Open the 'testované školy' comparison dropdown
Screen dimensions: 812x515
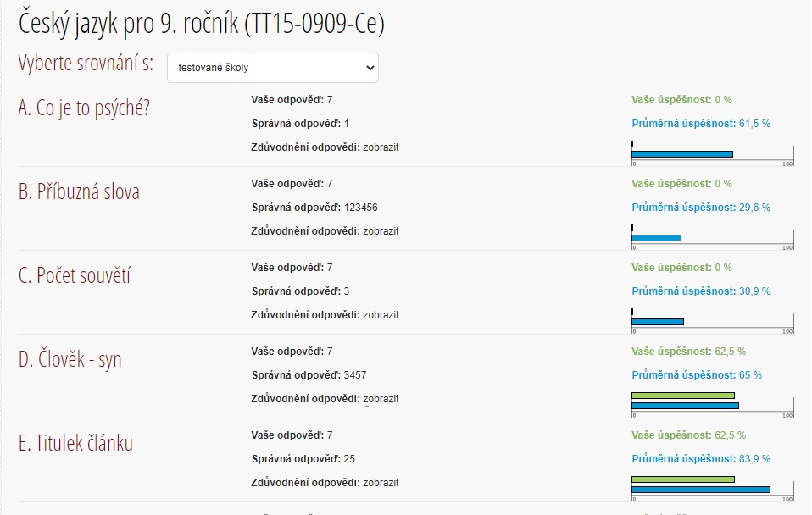(x=272, y=68)
